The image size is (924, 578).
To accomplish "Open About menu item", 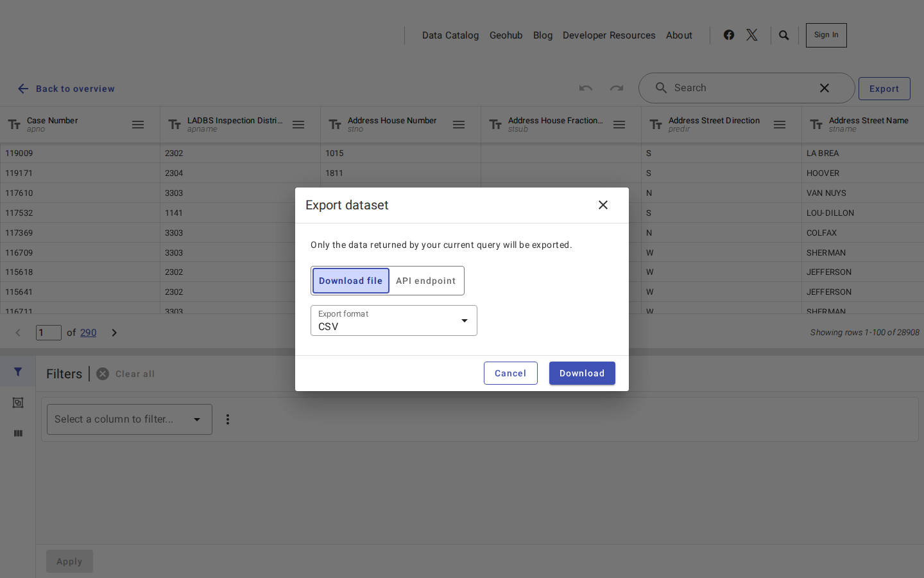I will (x=679, y=35).
